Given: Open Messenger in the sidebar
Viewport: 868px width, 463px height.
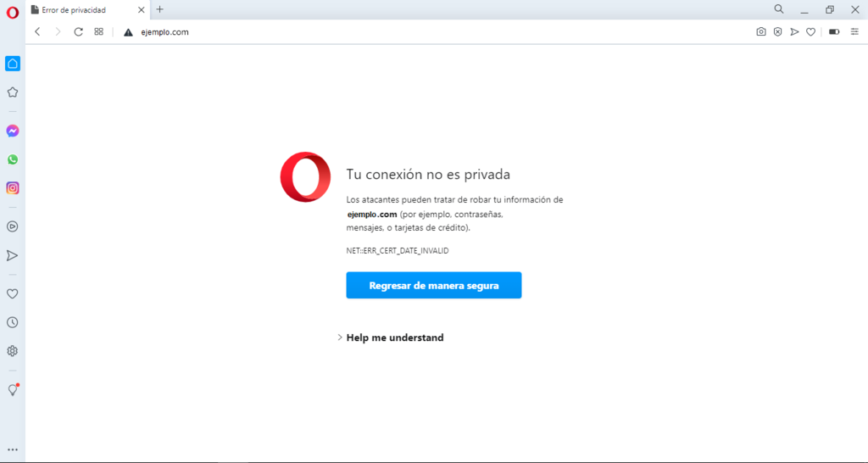Looking at the screenshot, I should coord(12,131).
